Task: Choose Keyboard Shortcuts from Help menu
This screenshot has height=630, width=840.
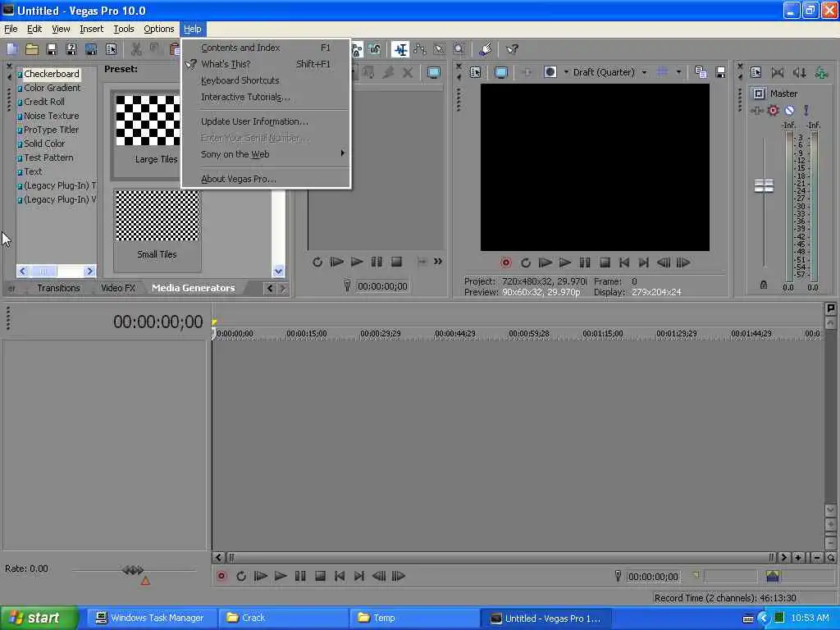Action: pos(266,80)
